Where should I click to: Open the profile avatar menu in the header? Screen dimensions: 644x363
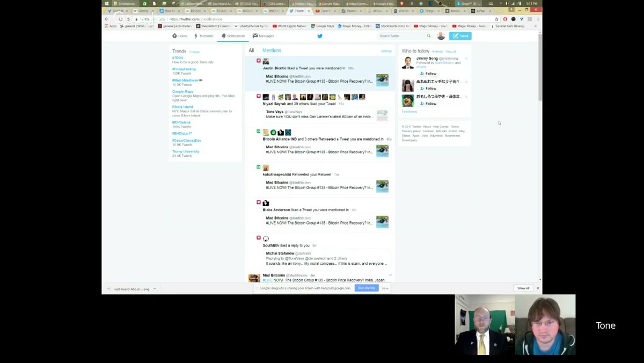[441, 36]
